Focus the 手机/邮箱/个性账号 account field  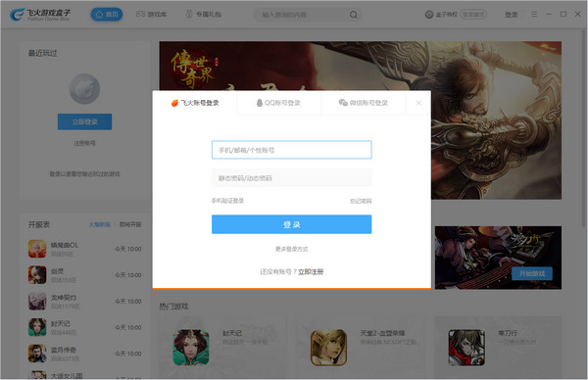292,150
